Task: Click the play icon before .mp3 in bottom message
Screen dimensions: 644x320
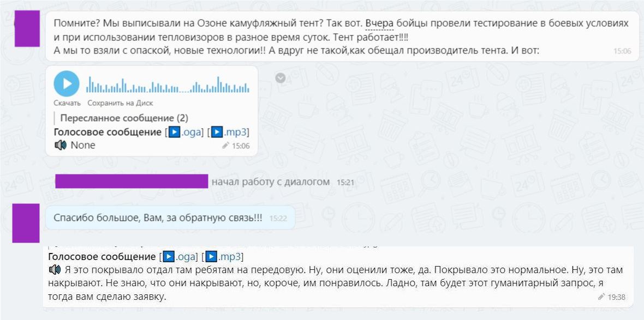Action: tap(212, 257)
